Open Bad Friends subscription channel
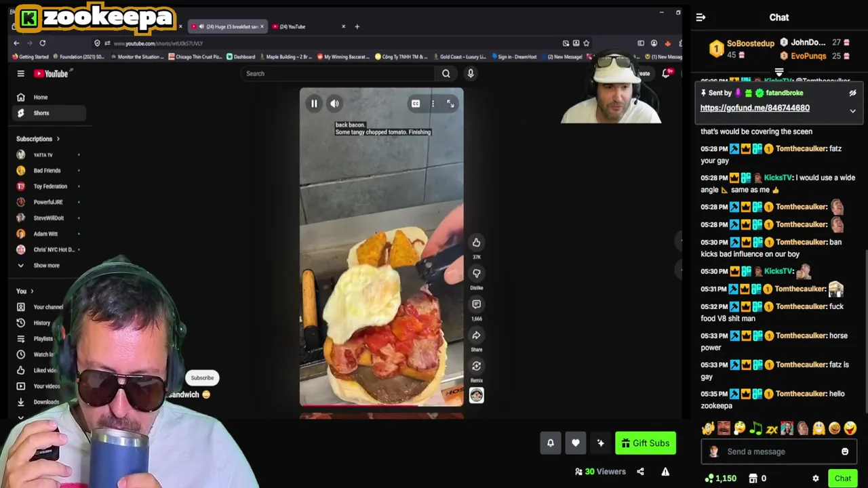 (47, 171)
